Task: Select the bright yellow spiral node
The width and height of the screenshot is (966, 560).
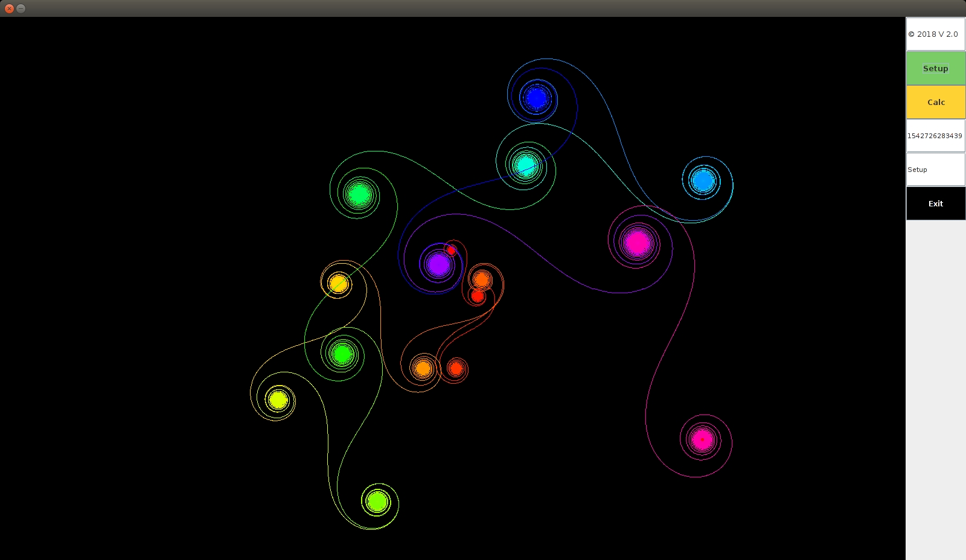Action: point(278,399)
